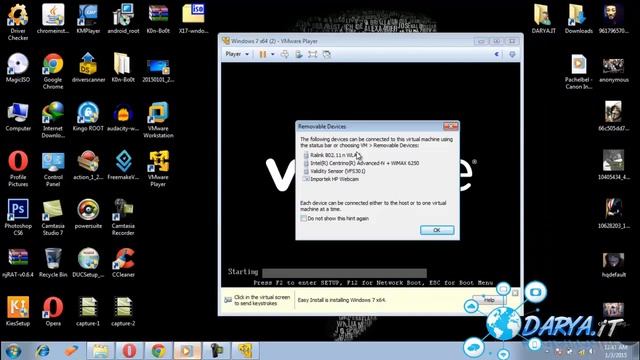Open KMPlayer desktop shortcut
640x360 pixels.
pos(88,19)
